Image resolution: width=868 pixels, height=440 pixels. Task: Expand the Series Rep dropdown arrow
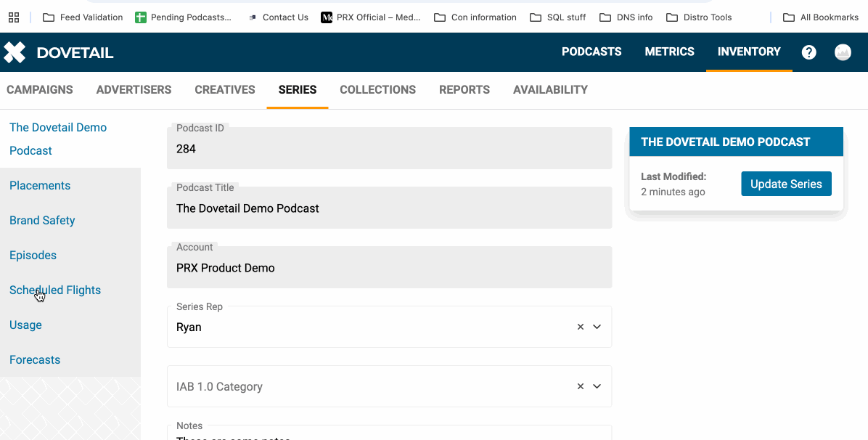[x=597, y=327]
